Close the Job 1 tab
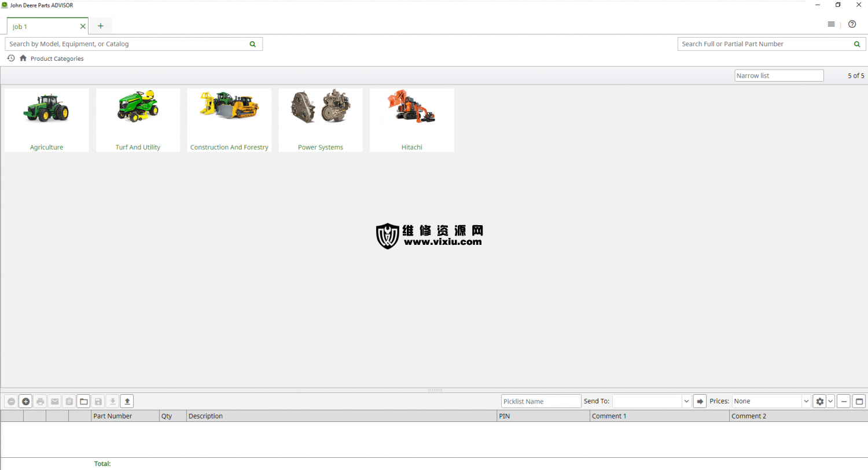The width and height of the screenshot is (868, 470). coord(83,27)
